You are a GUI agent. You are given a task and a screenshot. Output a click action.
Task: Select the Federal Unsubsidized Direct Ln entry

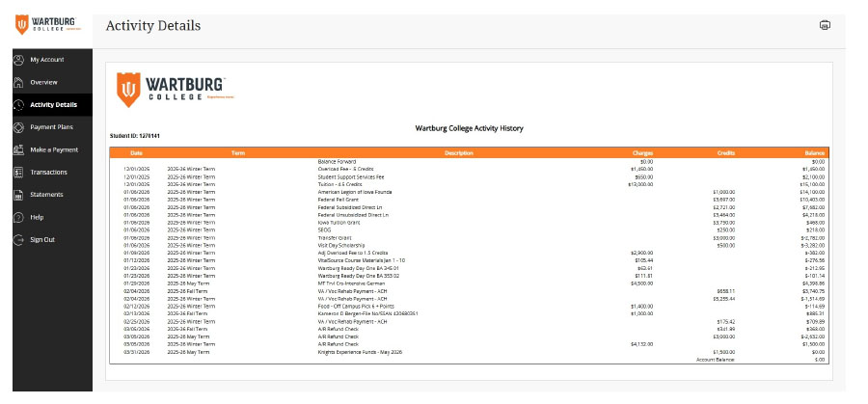(353, 215)
